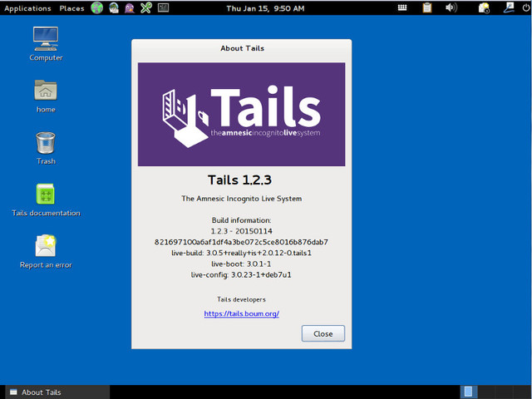Screen dimensions: 532x399
Task: Click 'The Amnesic Incognito Live System' text
Action: 241,199
